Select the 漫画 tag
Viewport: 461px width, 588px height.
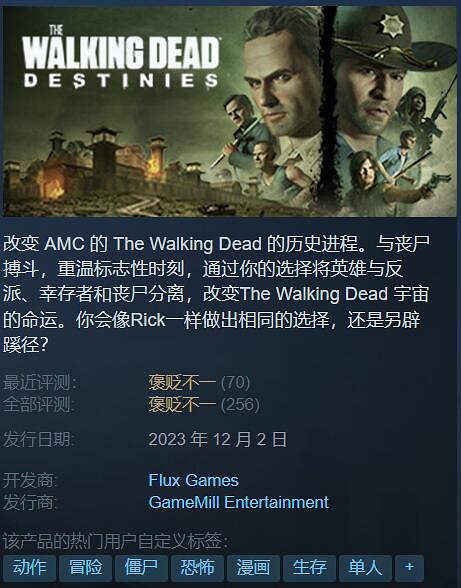click(x=254, y=568)
